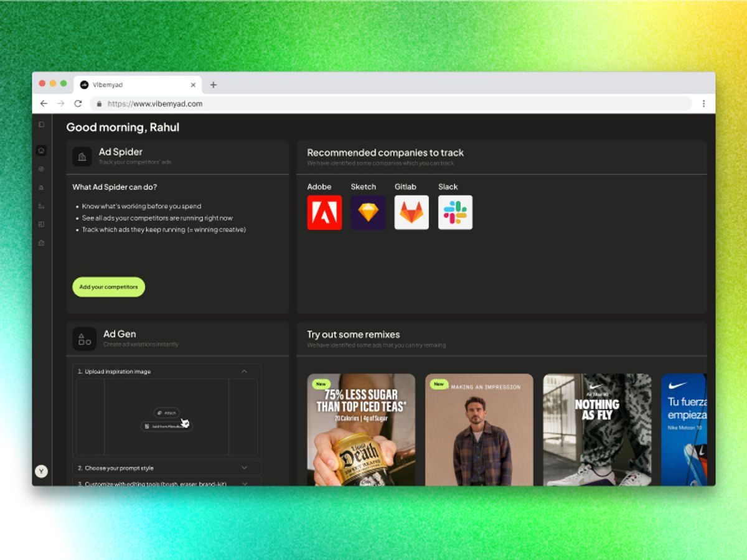
Task: Select the Slack company to track
Action: click(455, 212)
